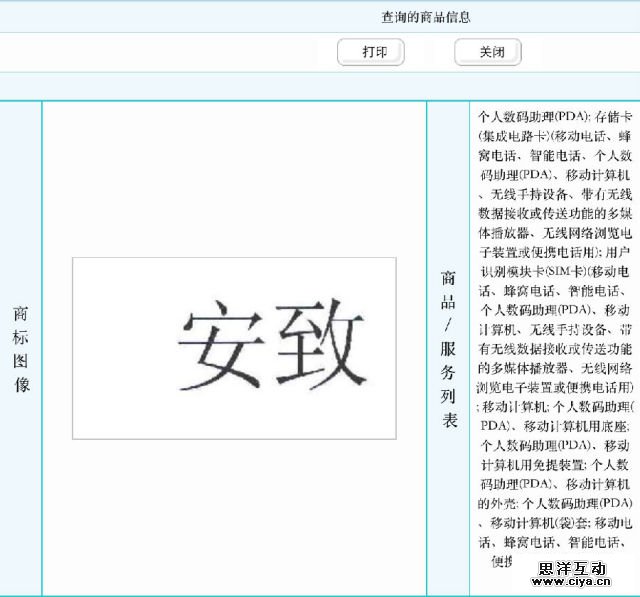
Task: Click the first line 个人数码助理(PDA); 存储卡
Action: pos(554,116)
